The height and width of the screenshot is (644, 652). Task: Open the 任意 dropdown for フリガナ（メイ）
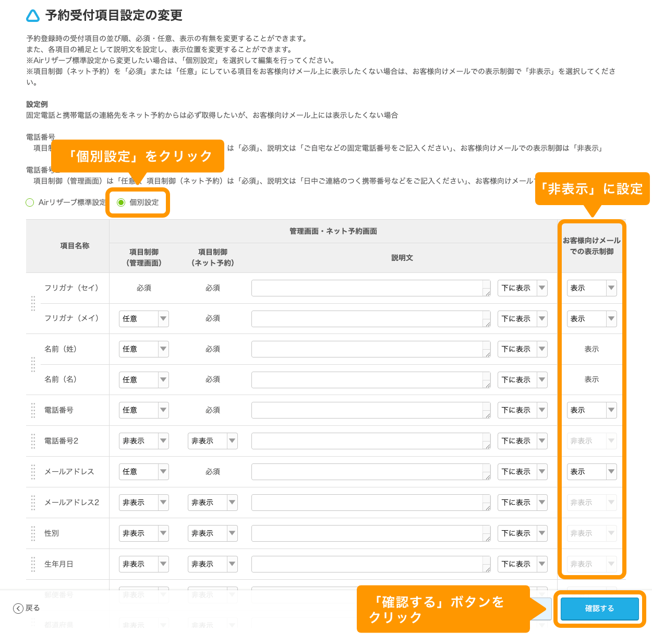[143, 318]
